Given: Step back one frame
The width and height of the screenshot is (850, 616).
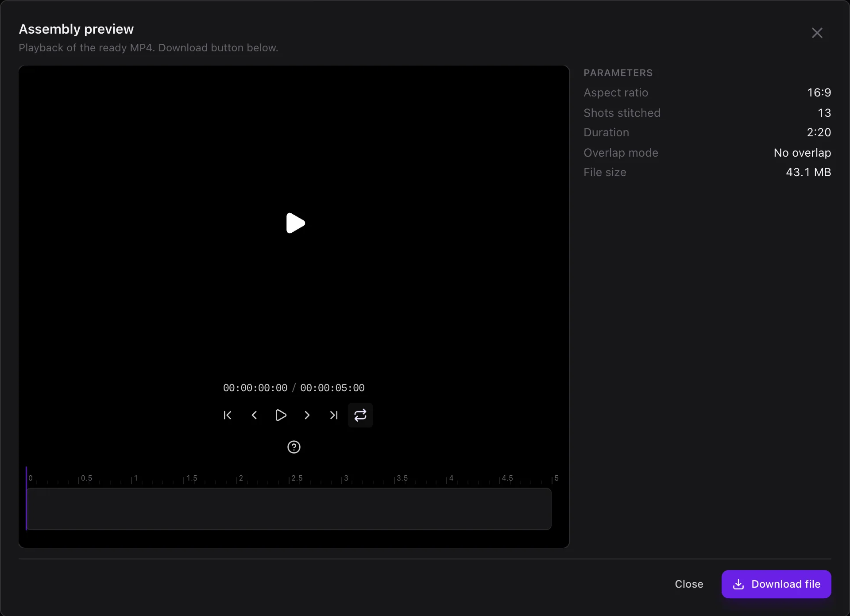Looking at the screenshot, I should tap(254, 415).
